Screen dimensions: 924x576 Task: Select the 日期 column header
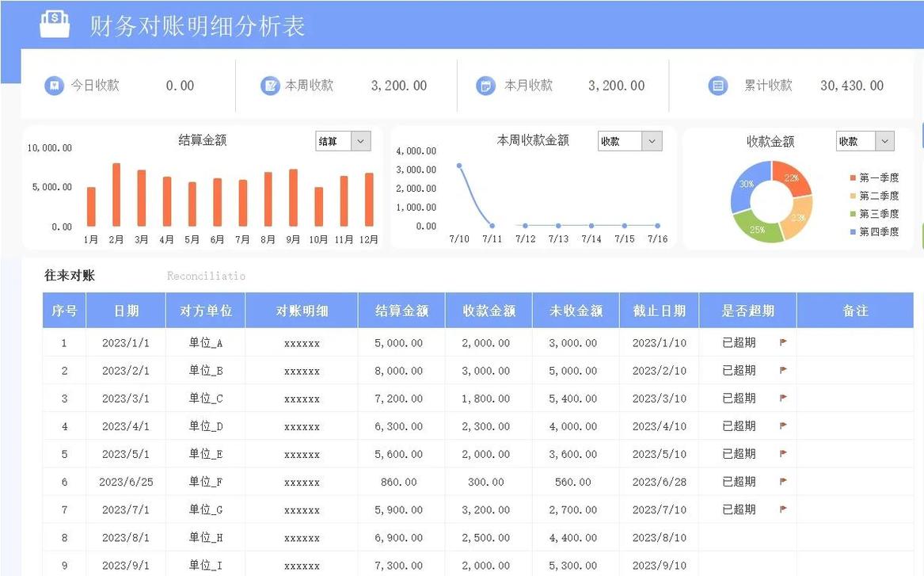[x=126, y=310]
